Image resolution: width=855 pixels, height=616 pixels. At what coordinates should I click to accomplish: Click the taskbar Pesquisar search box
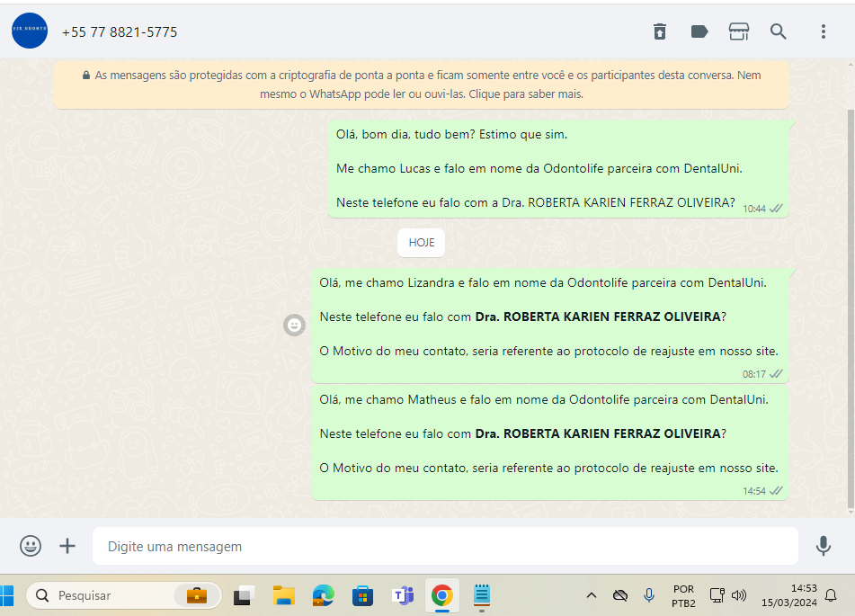124,595
